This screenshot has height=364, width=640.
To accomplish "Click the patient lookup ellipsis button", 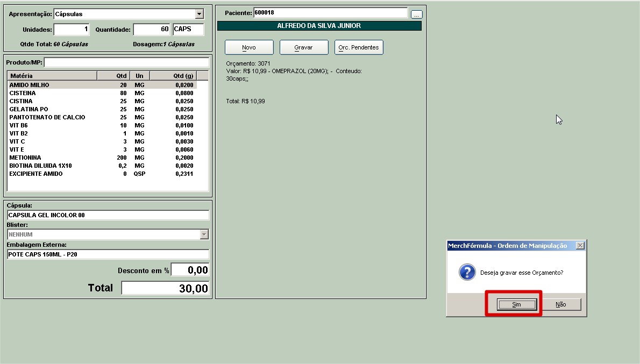I will [416, 15].
